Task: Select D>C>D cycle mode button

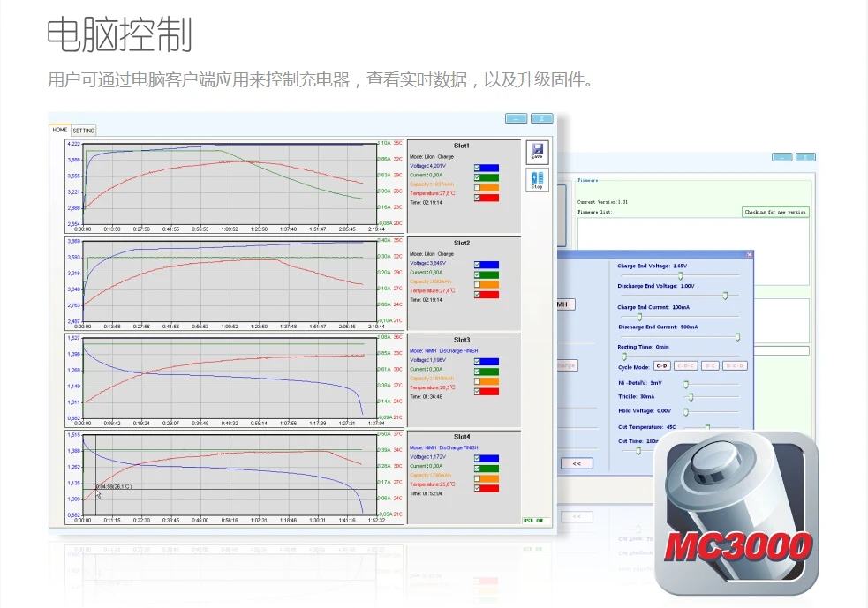Action: [x=736, y=366]
